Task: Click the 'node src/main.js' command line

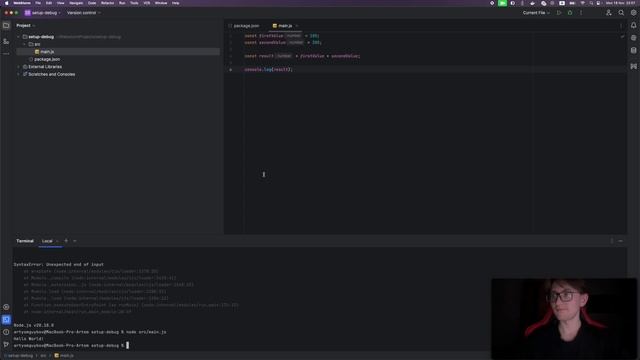Action: [x=90, y=332]
